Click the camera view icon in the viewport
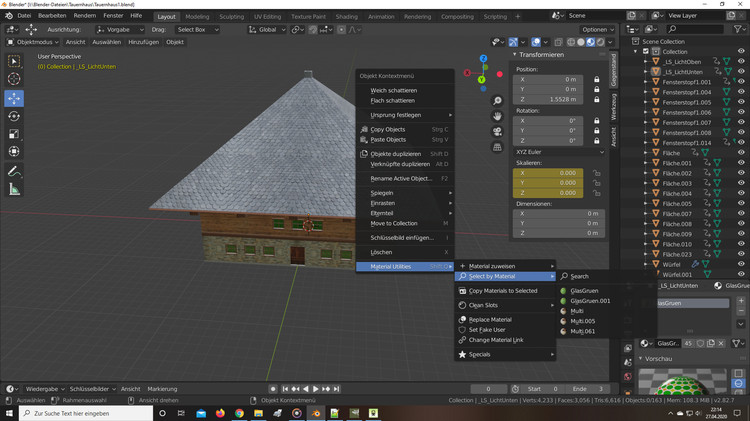 497,132
